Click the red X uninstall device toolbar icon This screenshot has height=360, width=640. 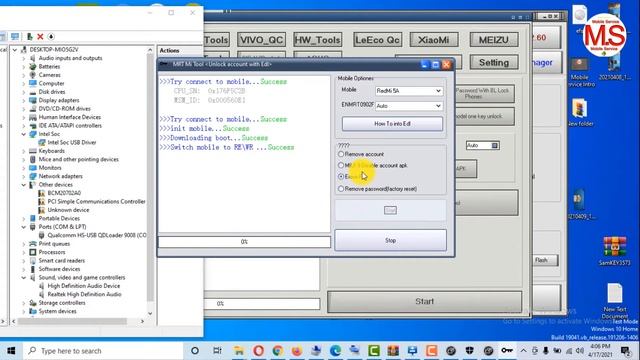coord(40,36)
